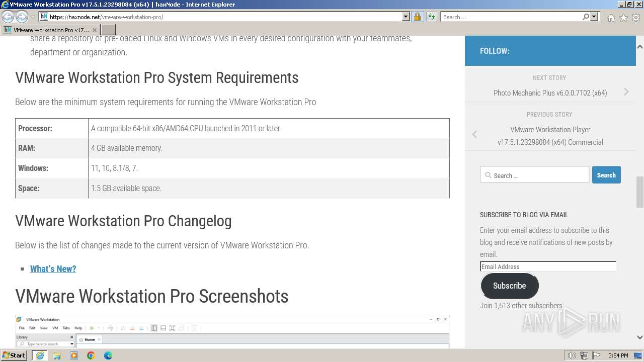Open recent pages dropdown beside navigation arrows
Image resolution: width=644 pixels, height=362 pixels.
pyautogui.click(x=33, y=17)
